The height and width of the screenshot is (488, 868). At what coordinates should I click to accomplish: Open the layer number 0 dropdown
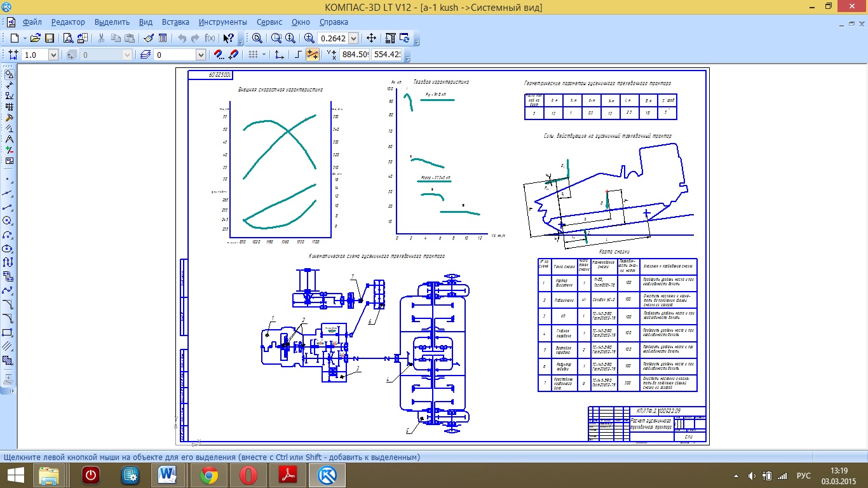click(201, 55)
